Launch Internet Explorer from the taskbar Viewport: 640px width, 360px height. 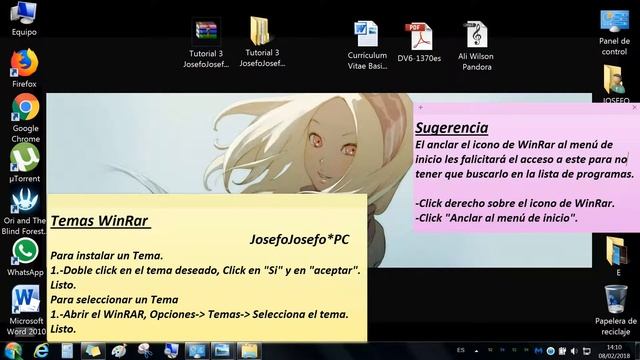coord(41,351)
